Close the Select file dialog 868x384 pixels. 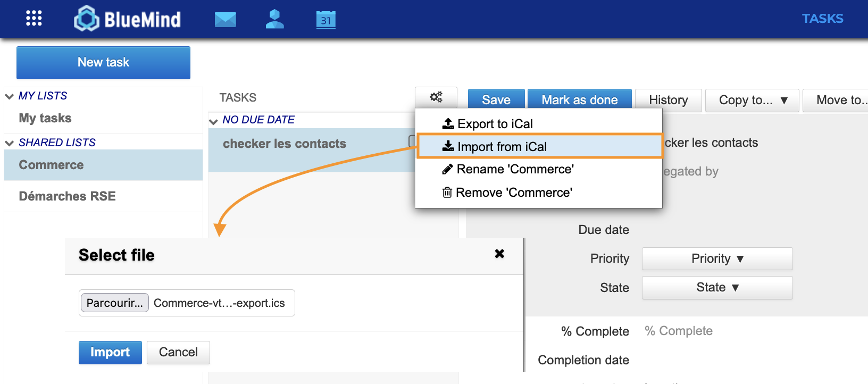tap(499, 254)
